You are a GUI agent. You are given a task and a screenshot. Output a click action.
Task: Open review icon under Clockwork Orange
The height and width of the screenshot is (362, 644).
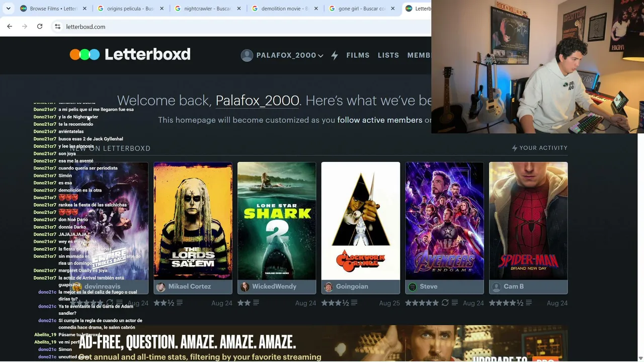point(354,303)
